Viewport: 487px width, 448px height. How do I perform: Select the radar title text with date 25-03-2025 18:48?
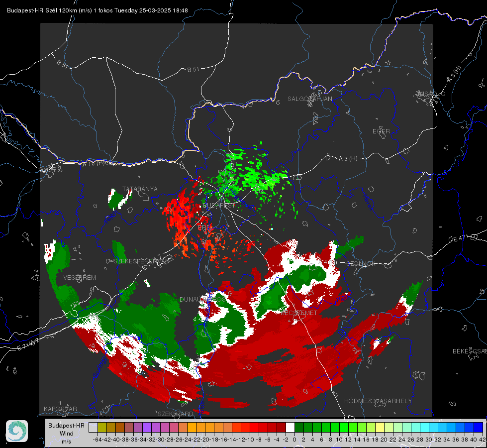97,10
